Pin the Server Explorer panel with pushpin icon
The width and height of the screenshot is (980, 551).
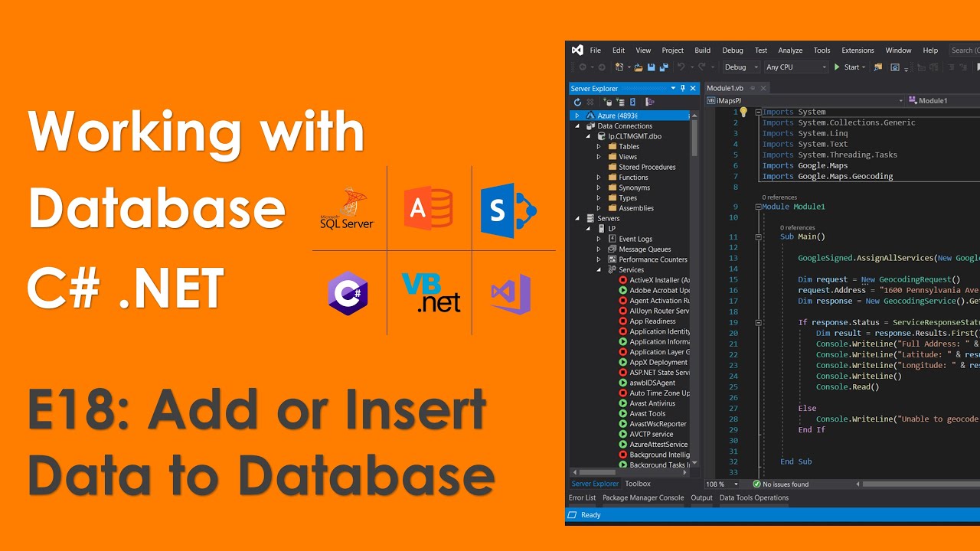tap(683, 89)
